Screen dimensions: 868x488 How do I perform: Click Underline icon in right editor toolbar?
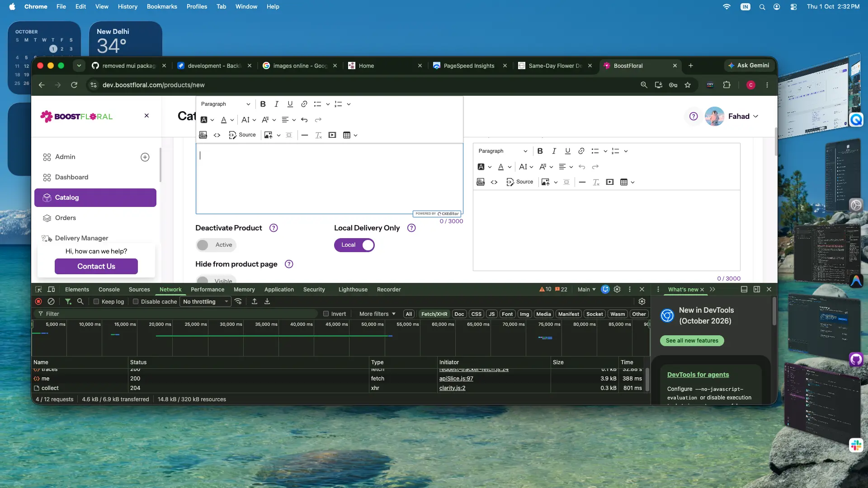pyautogui.click(x=568, y=151)
